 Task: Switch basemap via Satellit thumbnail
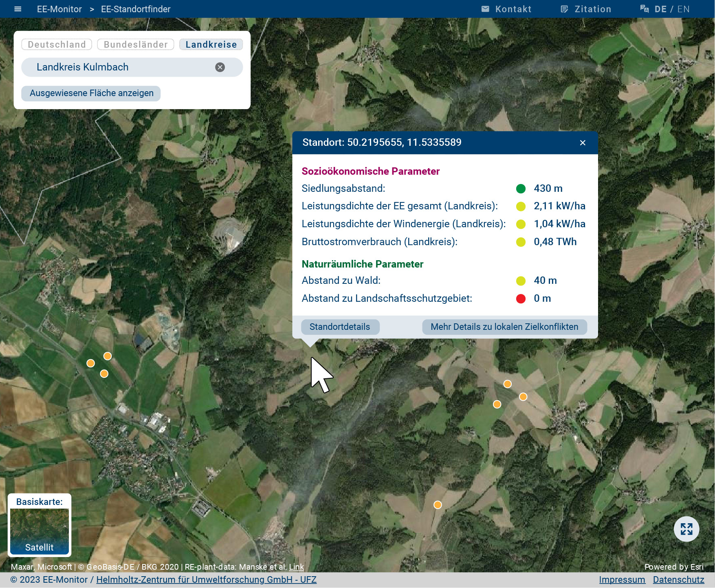pyautogui.click(x=40, y=531)
